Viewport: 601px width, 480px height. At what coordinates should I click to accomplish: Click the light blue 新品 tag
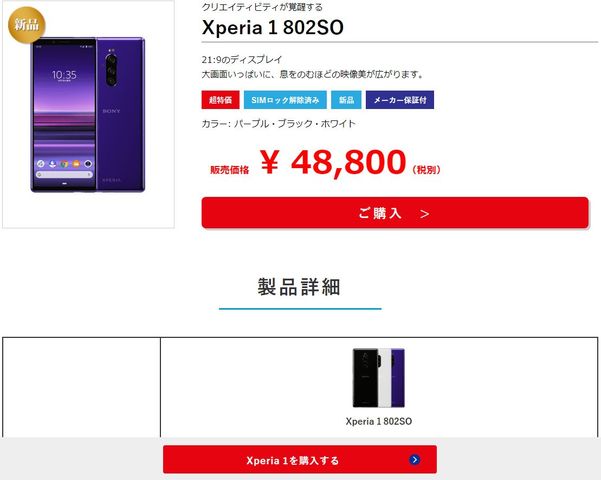coord(346,100)
